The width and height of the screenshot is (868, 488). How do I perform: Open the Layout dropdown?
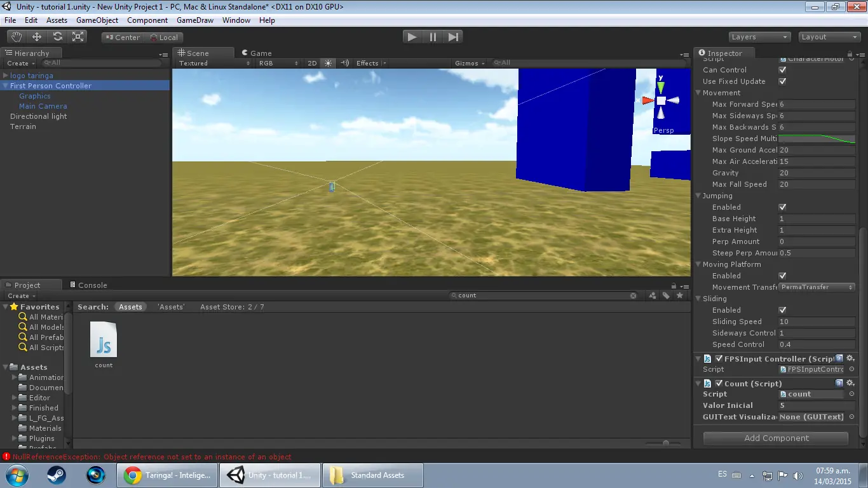click(829, 37)
